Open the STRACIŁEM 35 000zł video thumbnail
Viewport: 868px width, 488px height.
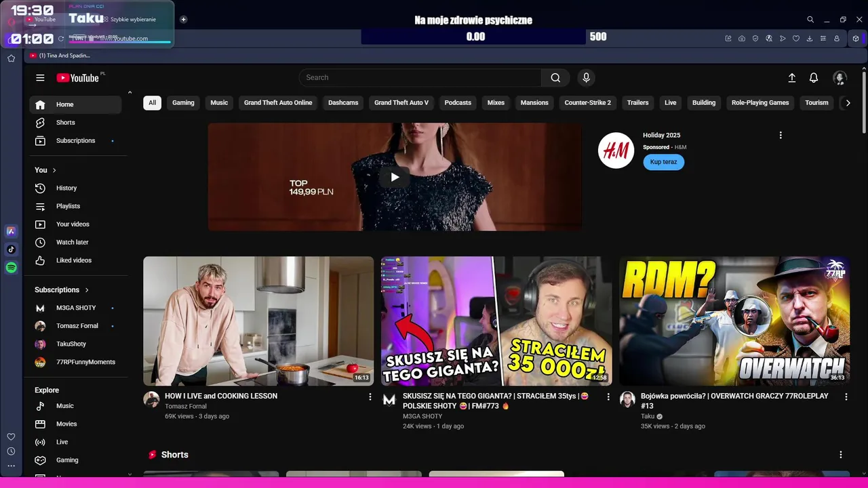pos(496,321)
